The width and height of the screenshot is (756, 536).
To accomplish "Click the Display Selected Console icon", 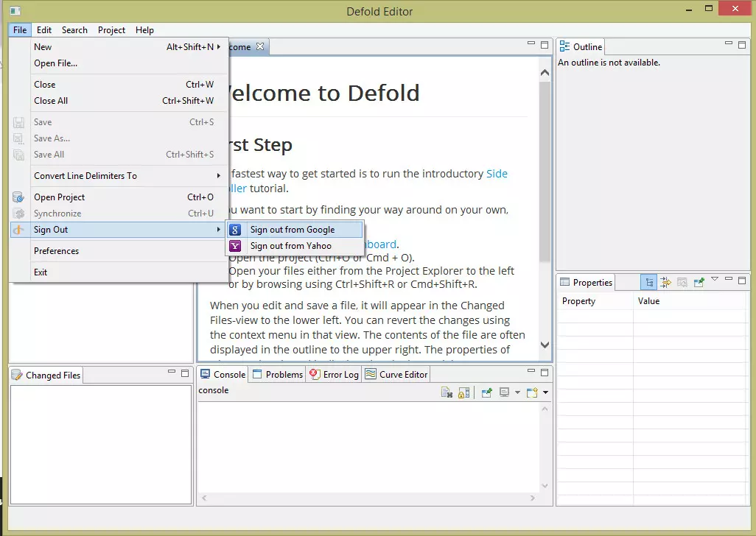I will point(505,392).
